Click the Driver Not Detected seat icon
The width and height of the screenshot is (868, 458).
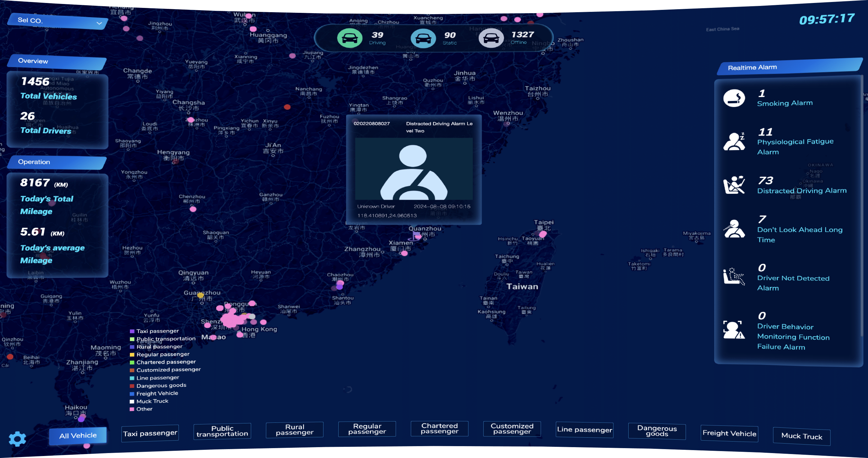(x=734, y=277)
